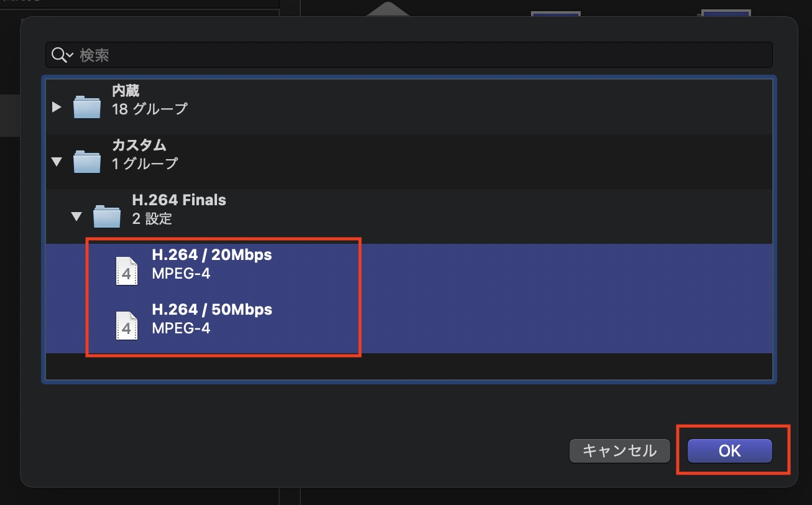Select the H.264 / 50Mbps preset title
812x505 pixels.
pos(211,310)
